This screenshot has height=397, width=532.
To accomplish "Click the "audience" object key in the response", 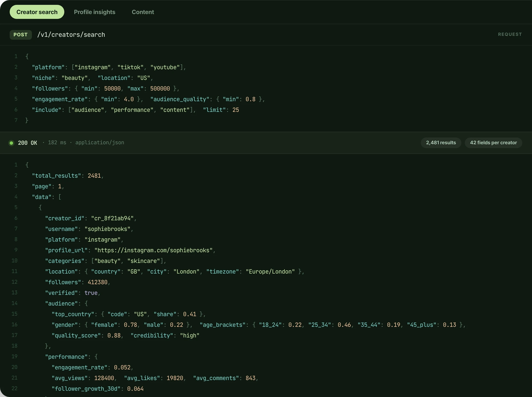I will (x=61, y=304).
